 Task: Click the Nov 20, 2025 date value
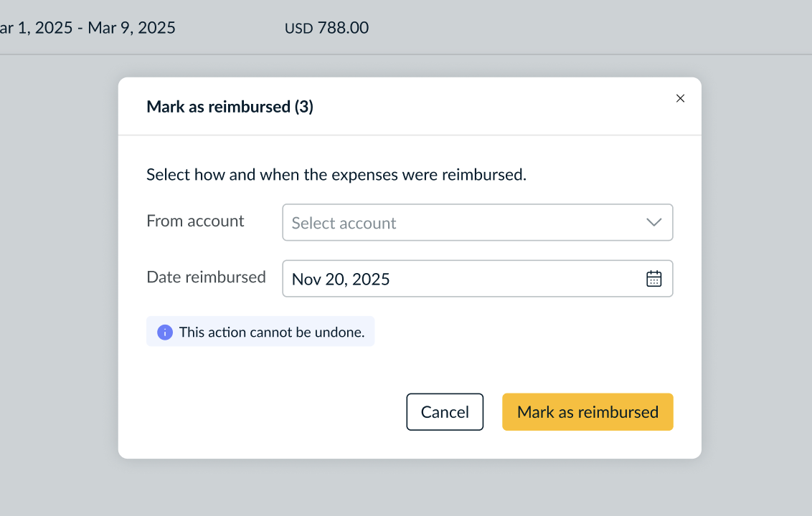(x=341, y=279)
